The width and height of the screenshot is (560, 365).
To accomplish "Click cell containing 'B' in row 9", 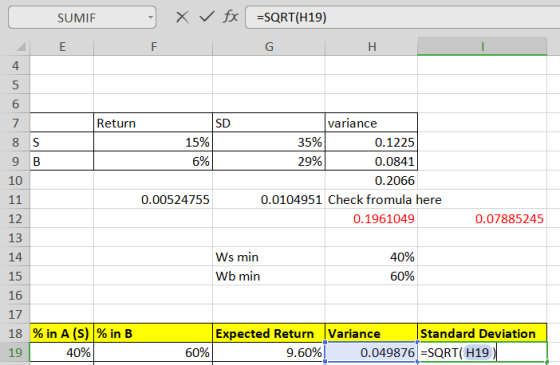I will 62,161.
